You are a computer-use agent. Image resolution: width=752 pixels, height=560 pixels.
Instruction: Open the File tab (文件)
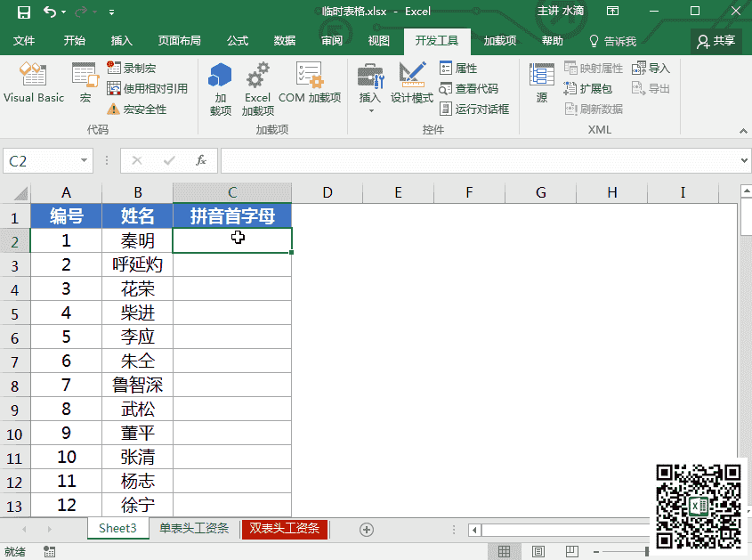pos(24,41)
